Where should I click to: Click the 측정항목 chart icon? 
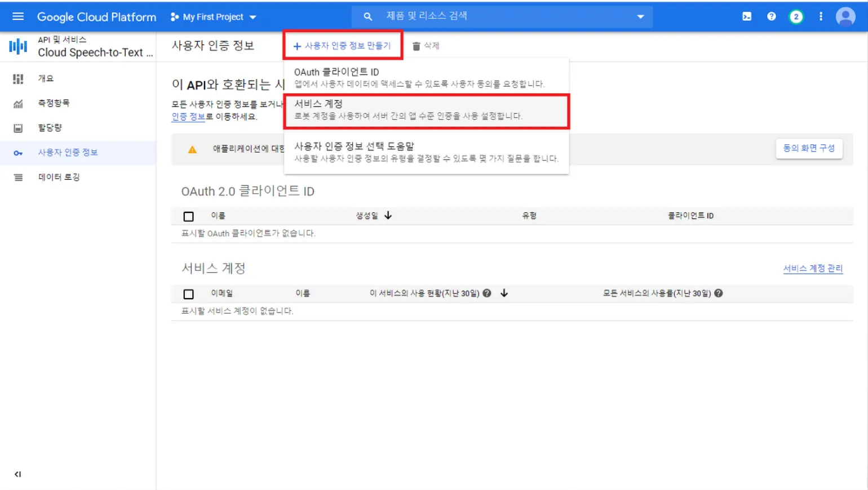(18, 104)
